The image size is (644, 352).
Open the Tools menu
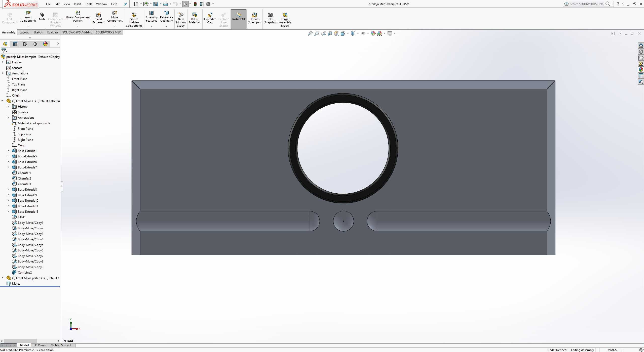point(88,4)
